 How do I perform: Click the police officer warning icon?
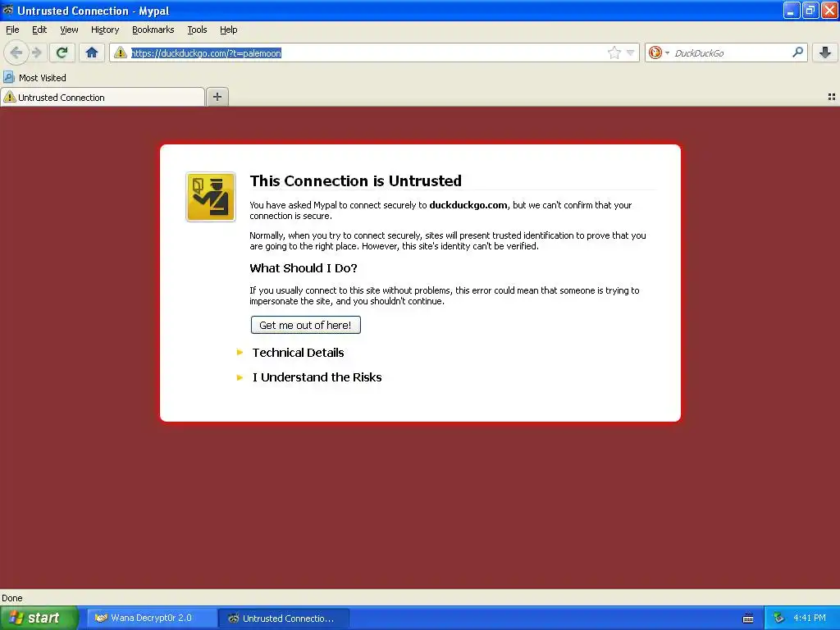click(x=211, y=197)
